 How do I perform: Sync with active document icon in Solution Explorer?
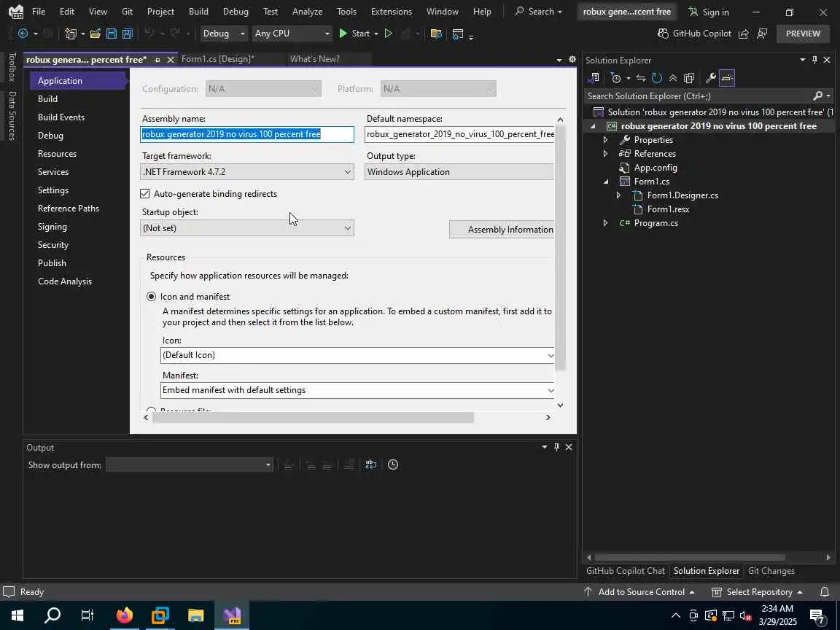(x=641, y=78)
